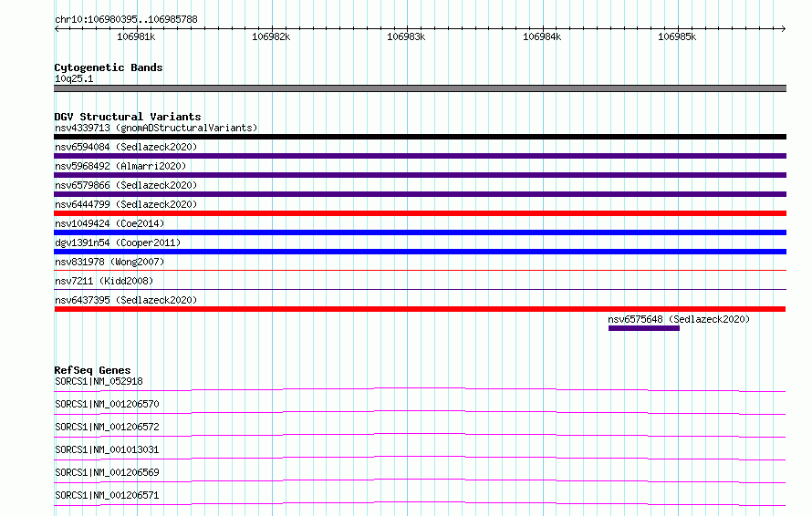The width and height of the screenshot is (812, 516).
Task: Open the RefSeq Genes track heading
Action: (92, 370)
